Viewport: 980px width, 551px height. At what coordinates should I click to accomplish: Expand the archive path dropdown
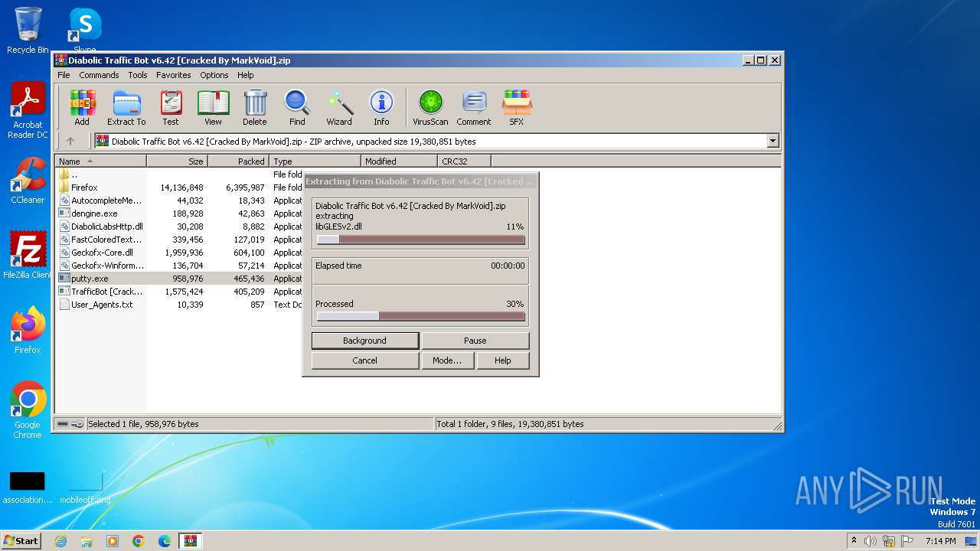point(773,141)
